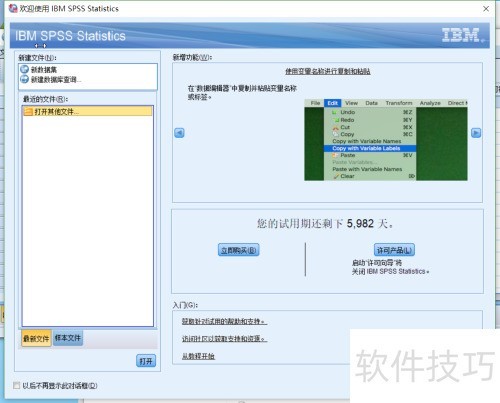Click the 立即购买 button

(x=239, y=250)
